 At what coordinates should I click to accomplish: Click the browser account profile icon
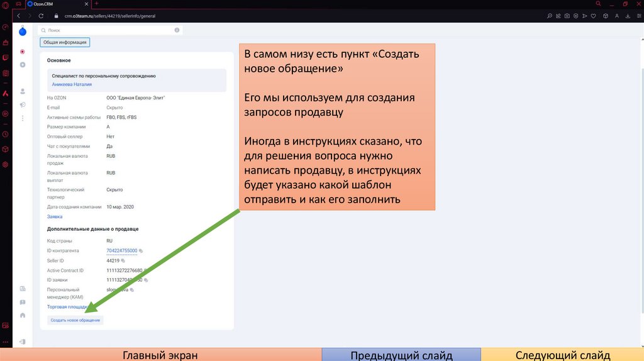tap(617, 16)
